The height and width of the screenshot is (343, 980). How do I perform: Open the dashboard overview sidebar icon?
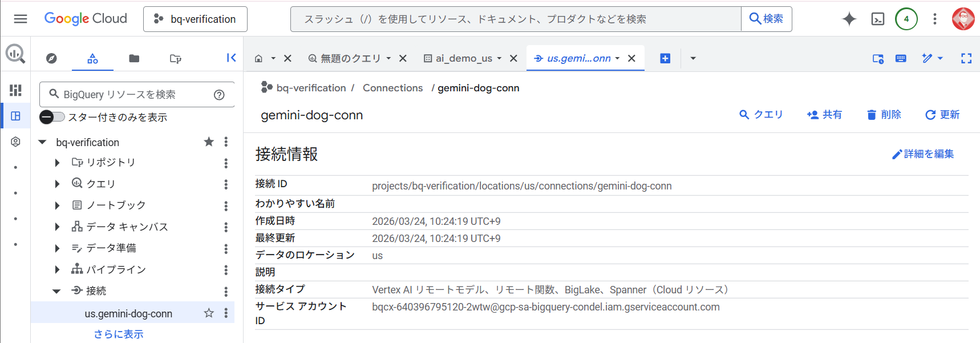pyautogui.click(x=15, y=90)
